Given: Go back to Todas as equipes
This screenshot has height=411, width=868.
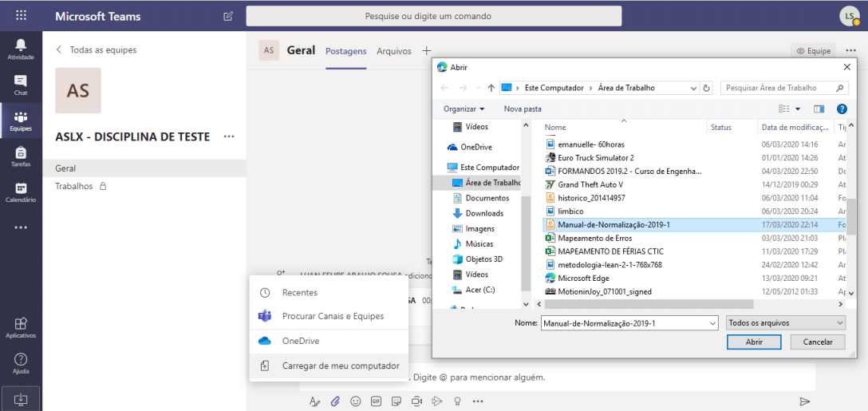Looking at the screenshot, I should pyautogui.click(x=97, y=49).
